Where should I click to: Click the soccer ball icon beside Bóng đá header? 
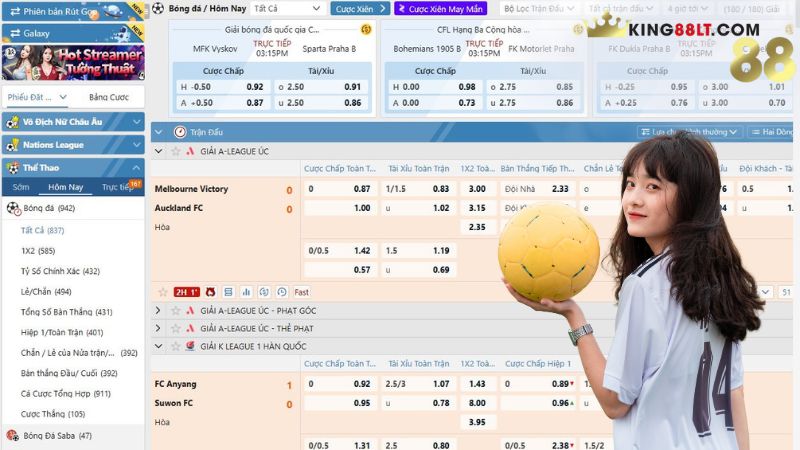pos(158,9)
